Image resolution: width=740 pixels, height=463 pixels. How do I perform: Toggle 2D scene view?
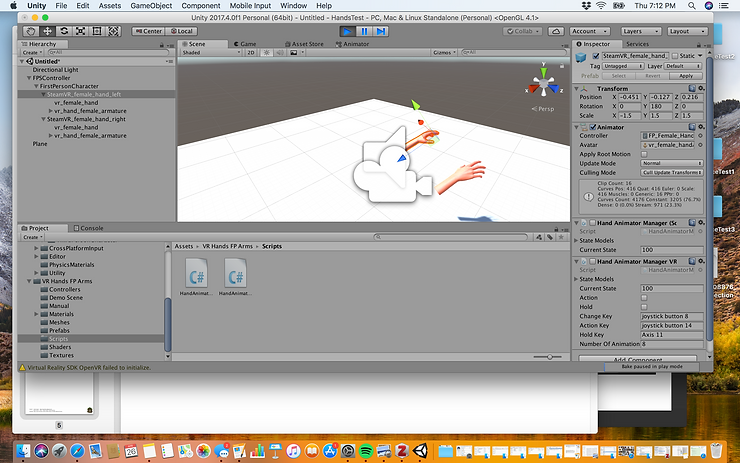251,52
